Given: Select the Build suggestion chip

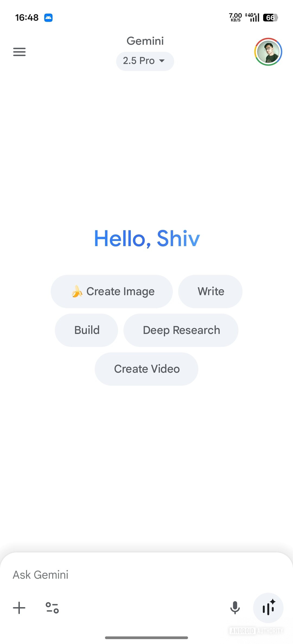Looking at the screenshot, I should (x=86, y=330).
